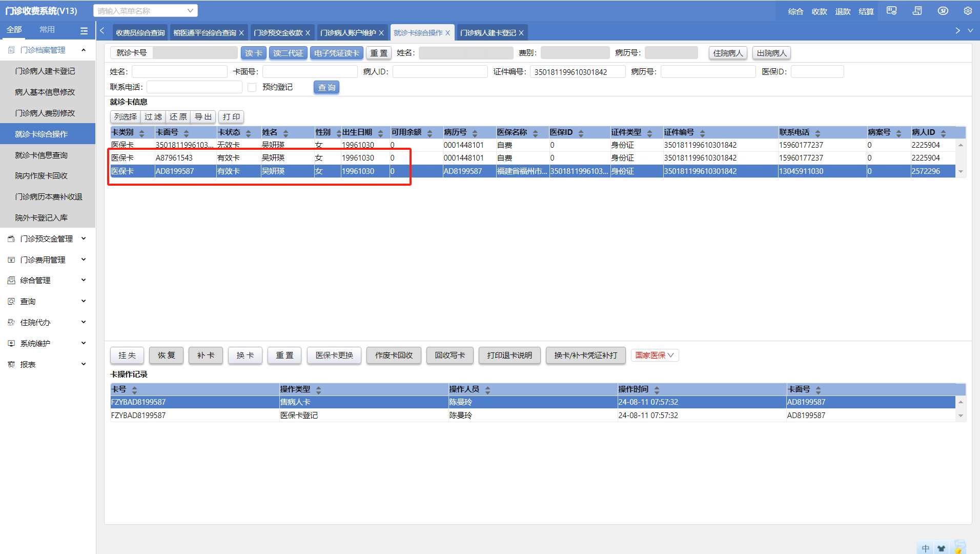This screenshot has height=554, width=980.
Task: Collapse the sidebar with the menu fold icon
Action: pyautogui.click(x=84, y=31)
